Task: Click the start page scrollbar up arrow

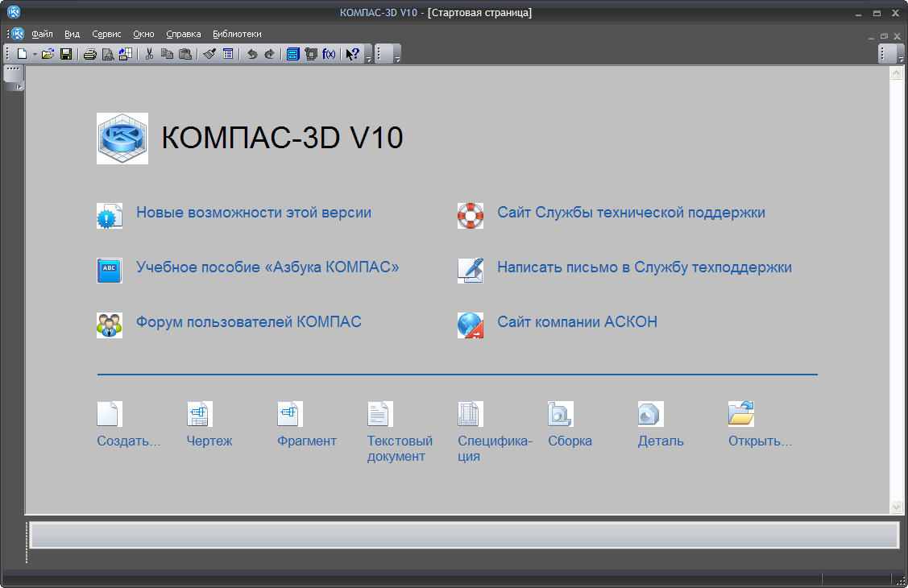Action: click(897, 73)
